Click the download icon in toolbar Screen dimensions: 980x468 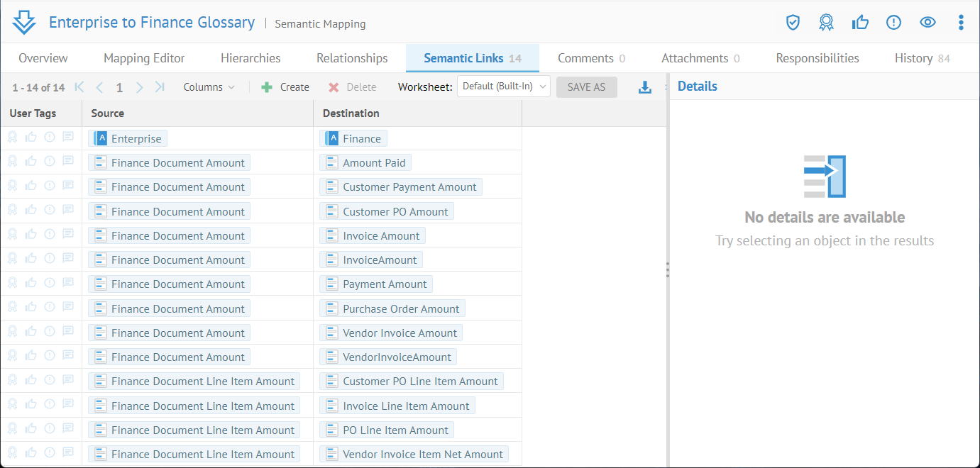click(644, 87)
